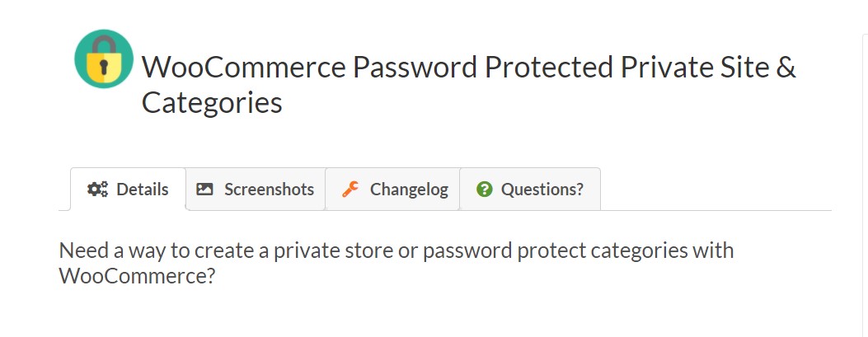
Task: Click the orange wrench Changelog icon
Action: coord(350,190)
